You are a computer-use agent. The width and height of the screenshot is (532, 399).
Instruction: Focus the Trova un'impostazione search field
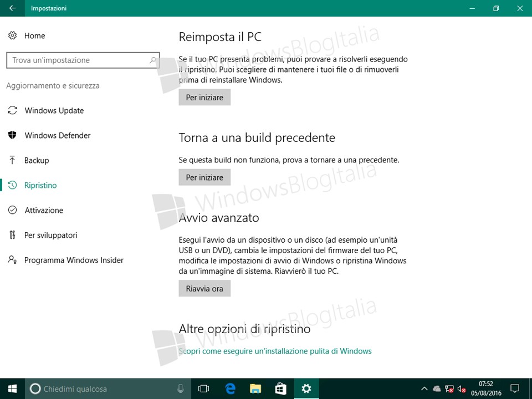point(83,60)
